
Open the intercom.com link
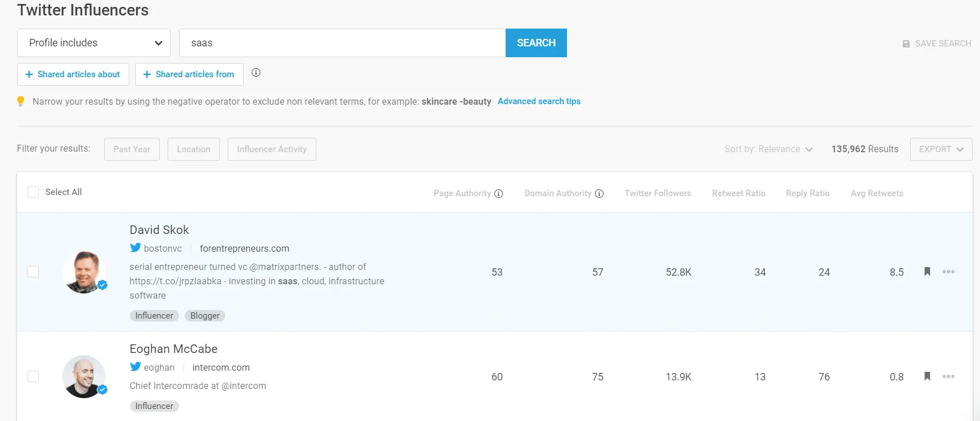click(x=221, y=367)
